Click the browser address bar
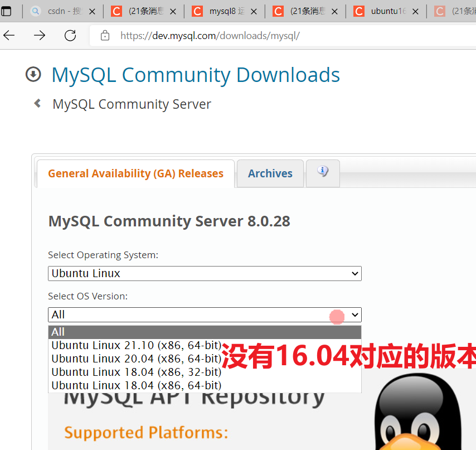The image size is (476, 450). point(223,35)
